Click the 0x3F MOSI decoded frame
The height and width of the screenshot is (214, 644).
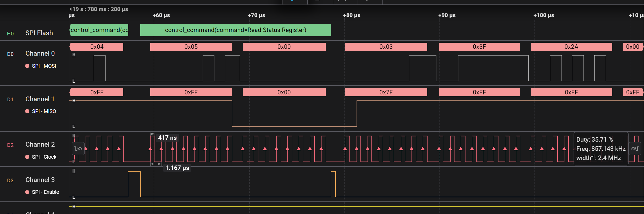pyautogui.click(x=479, y=47)
